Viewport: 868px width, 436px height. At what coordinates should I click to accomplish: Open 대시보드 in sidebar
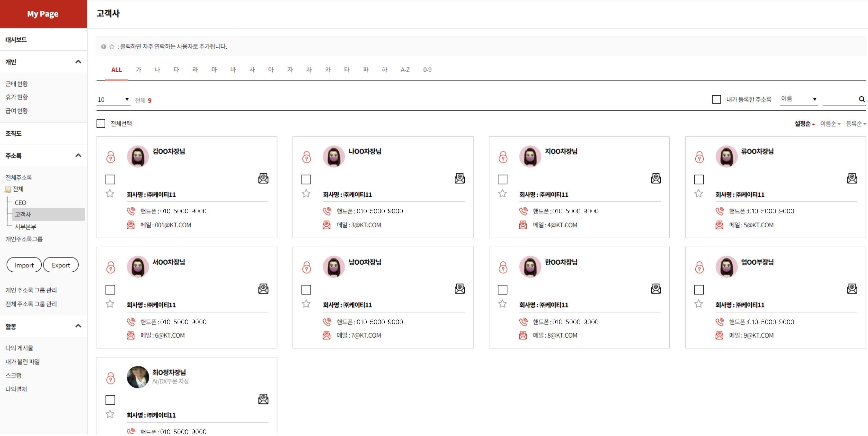pos(16,40)
